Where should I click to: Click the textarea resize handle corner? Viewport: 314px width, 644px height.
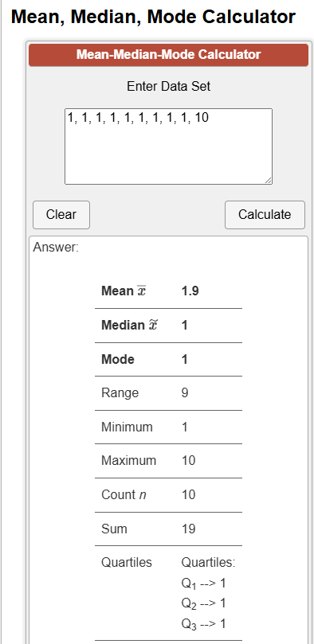(x=268, y=180)
